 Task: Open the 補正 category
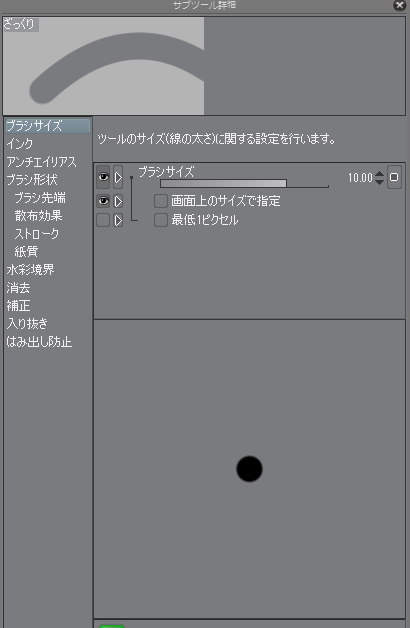[18, 306]
